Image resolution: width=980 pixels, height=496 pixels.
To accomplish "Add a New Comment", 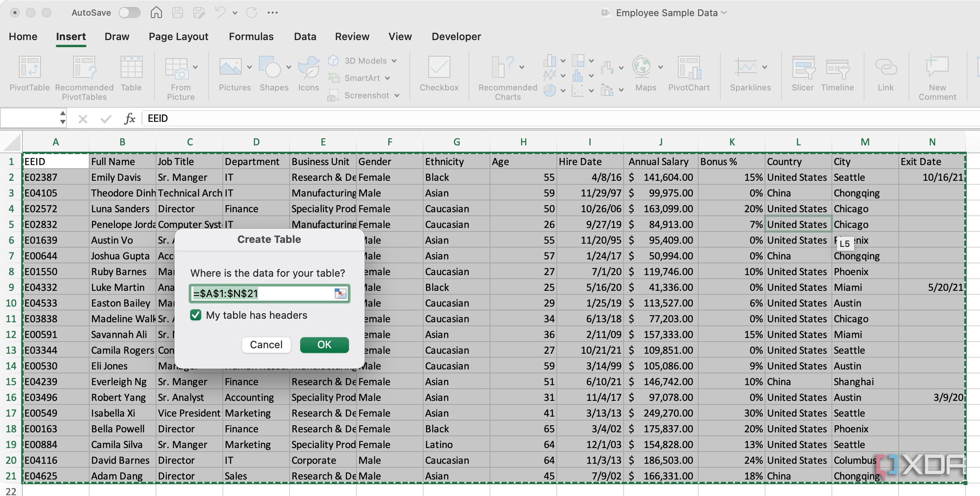I will 937,78.
